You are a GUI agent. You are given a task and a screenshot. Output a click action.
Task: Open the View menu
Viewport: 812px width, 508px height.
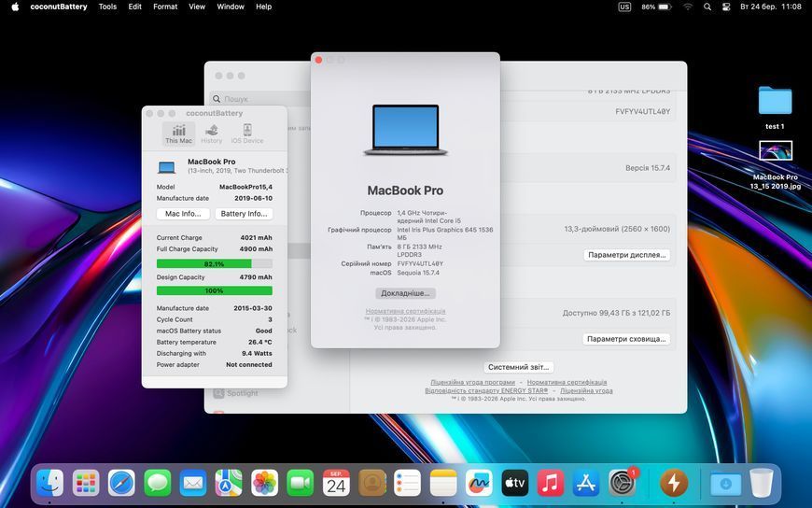point(197,7)
